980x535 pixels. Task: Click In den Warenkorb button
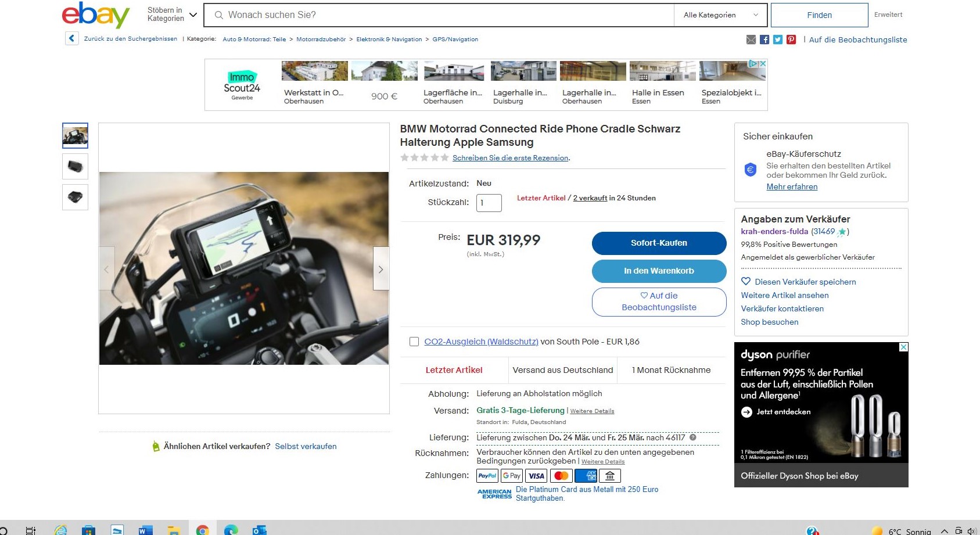pos(659,271)
